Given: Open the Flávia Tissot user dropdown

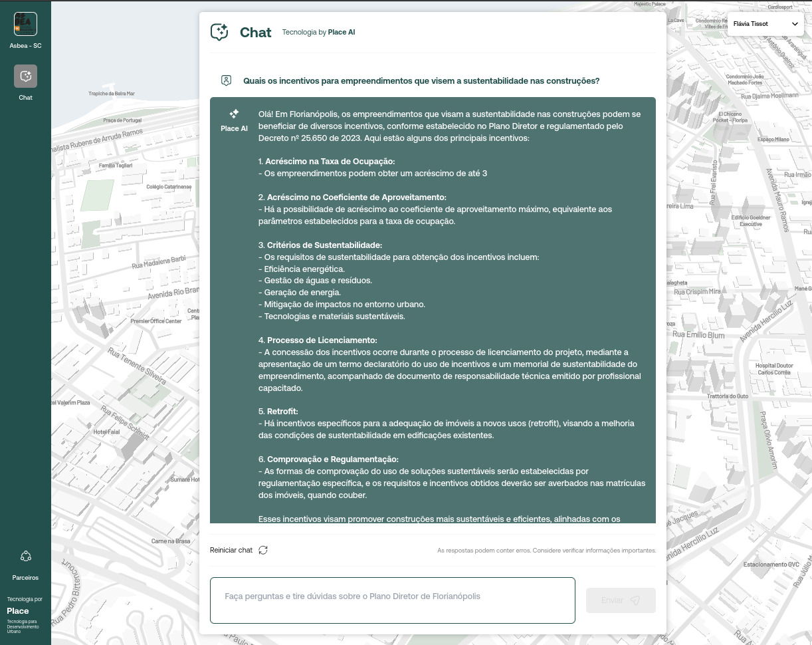Looking at the screenshot, I should (x=765, y=24).
